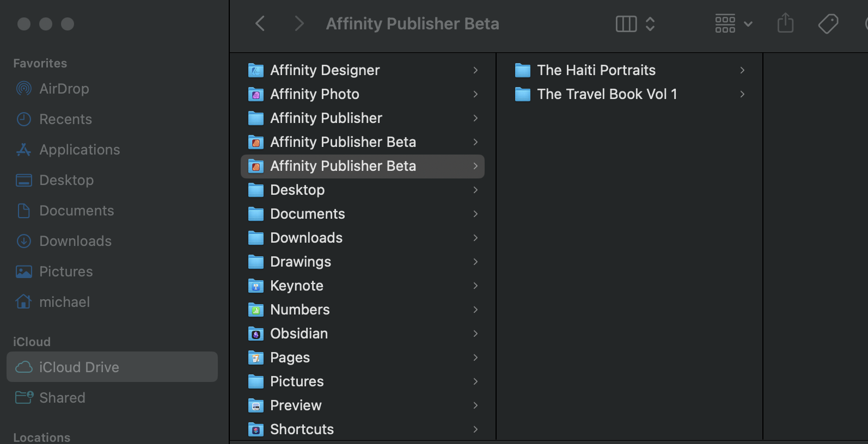
Task: Switch Finder view using the column view icon
Action: (626, 24)
